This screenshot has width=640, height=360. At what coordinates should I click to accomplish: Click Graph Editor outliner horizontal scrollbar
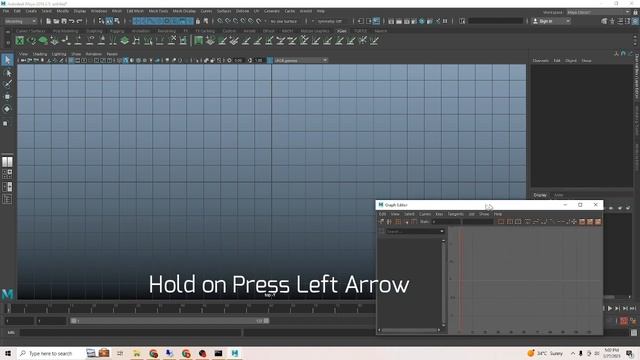pyautogui.click(x=409, y=330)
